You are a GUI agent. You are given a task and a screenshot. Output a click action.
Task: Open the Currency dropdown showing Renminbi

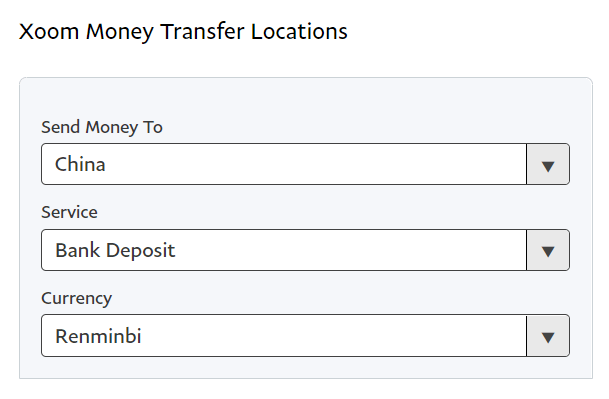pos(305,336)
